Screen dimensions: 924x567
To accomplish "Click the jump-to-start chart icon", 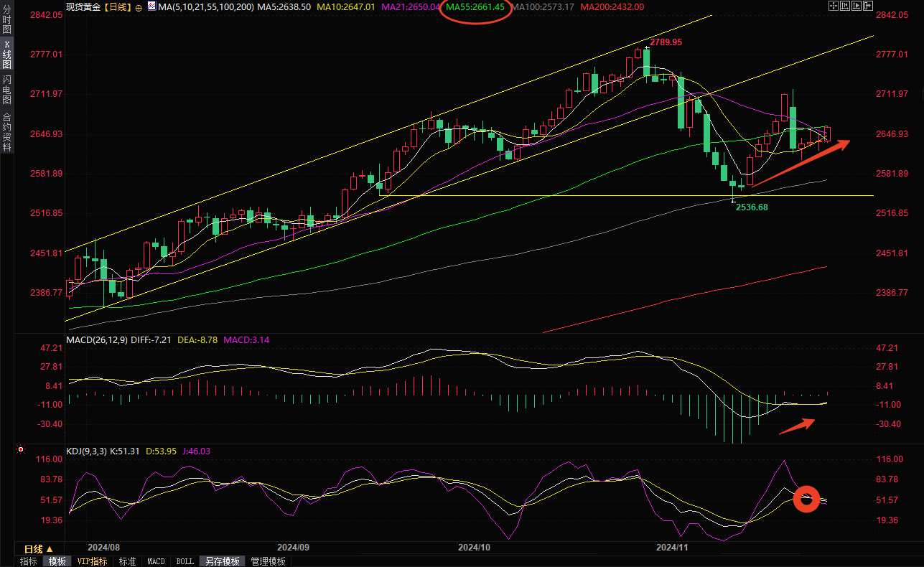I will [845, 6].
